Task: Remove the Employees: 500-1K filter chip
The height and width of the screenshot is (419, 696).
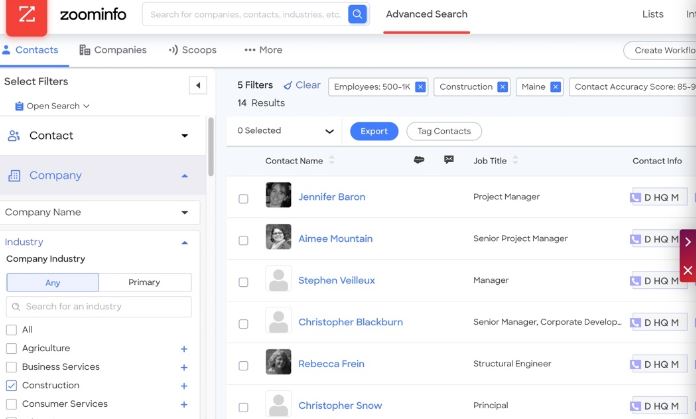Action: pos(420,87)
